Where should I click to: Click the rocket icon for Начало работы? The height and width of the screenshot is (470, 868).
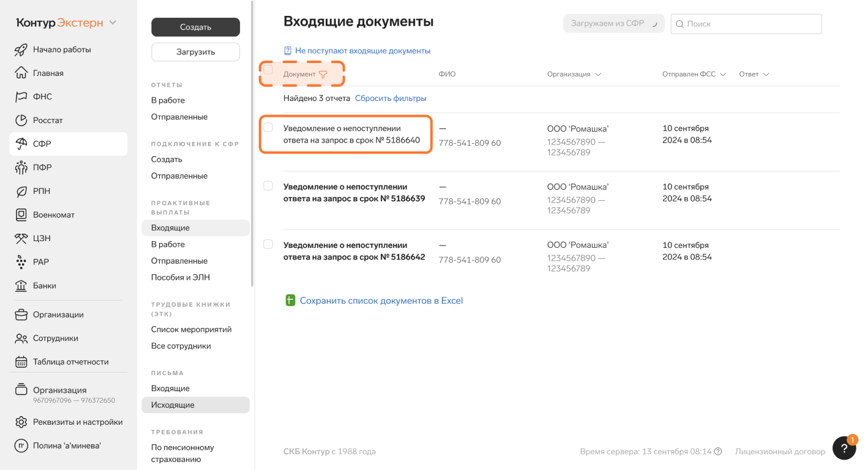coord(21,50)
